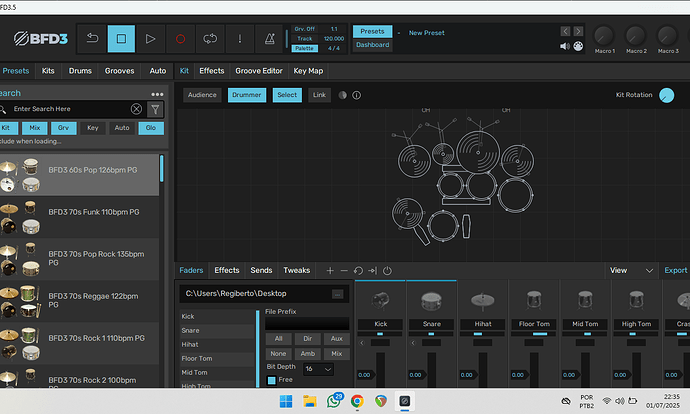Open the Presets browser tab
The width and height of the screenshot is (690, 414).
point(16,71)
